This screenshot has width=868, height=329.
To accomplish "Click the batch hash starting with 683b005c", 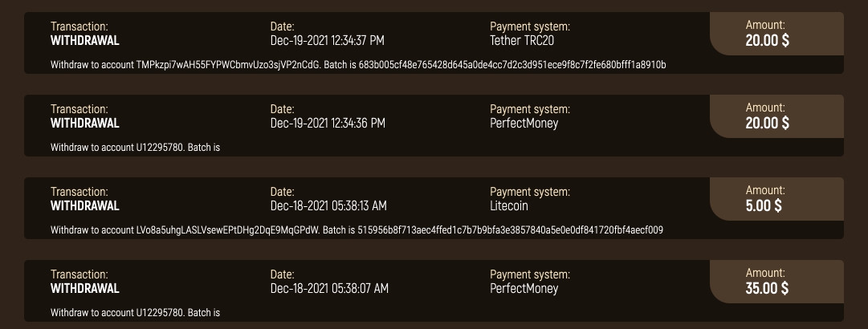I will 512,65.
